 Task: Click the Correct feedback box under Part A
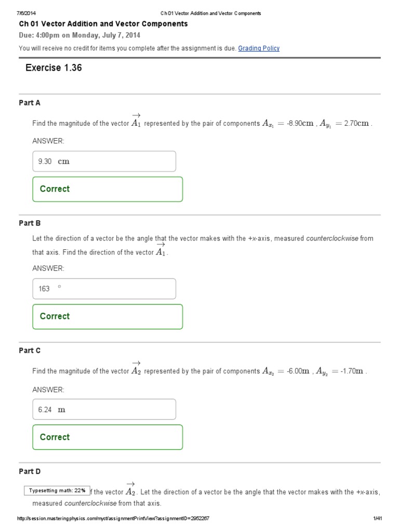(x=108, y=189)
